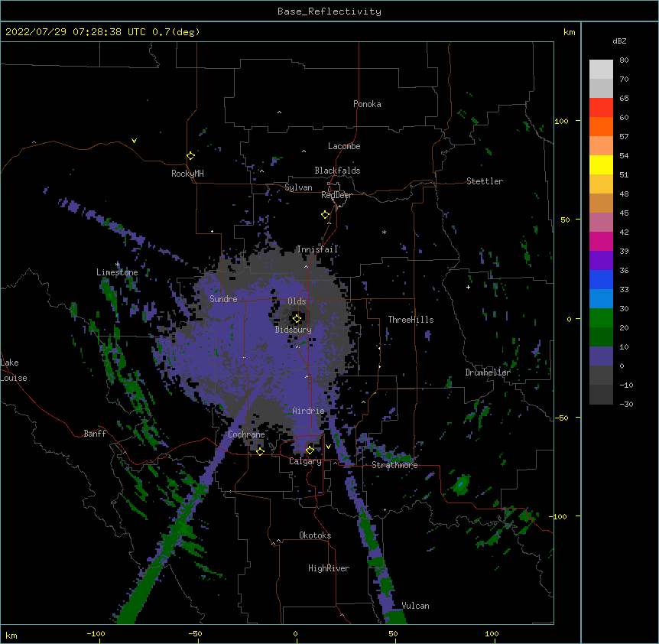Click the yellow V marker east of Calgary
The height and width of the screenshot is (644, 659).
click(x=328, y=447)
